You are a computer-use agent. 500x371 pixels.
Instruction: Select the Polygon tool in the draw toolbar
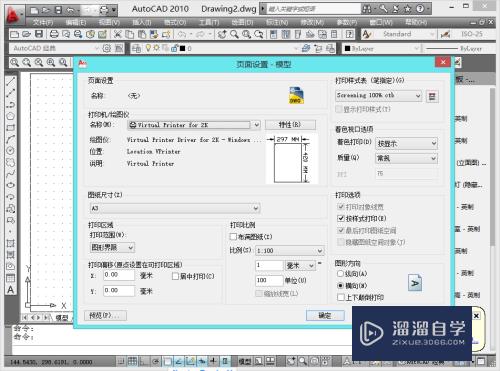(11, 116)
